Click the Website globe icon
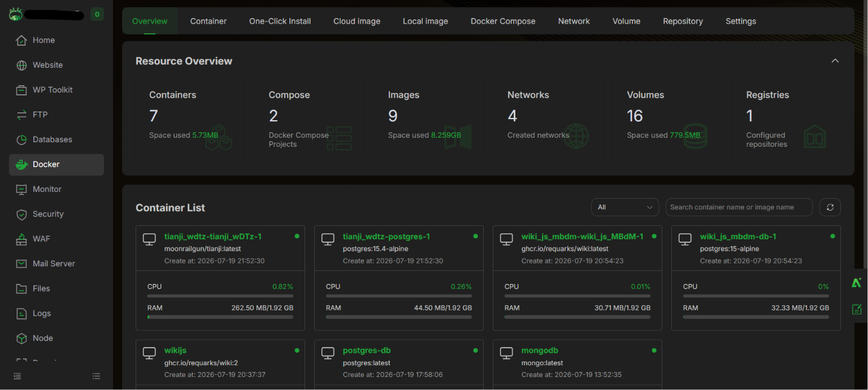 [21, 65]
